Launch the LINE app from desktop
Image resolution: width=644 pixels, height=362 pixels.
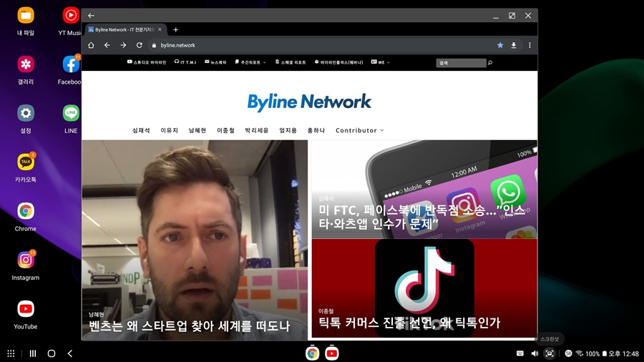[71, 113]
